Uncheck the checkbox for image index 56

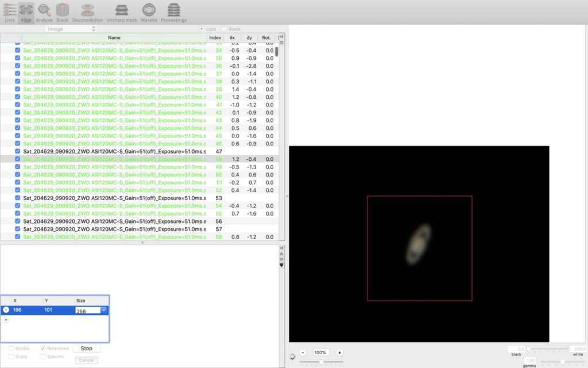click(x=17, y=221)
